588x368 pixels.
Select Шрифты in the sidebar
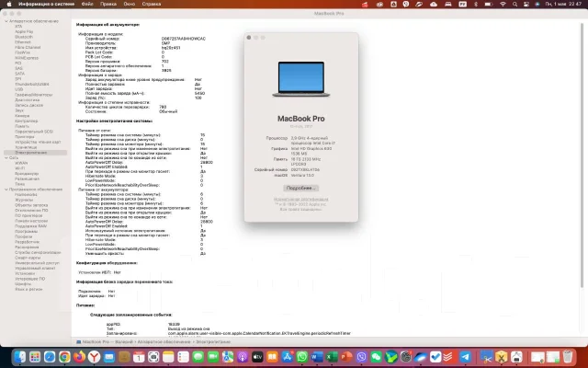click(23, 284)
